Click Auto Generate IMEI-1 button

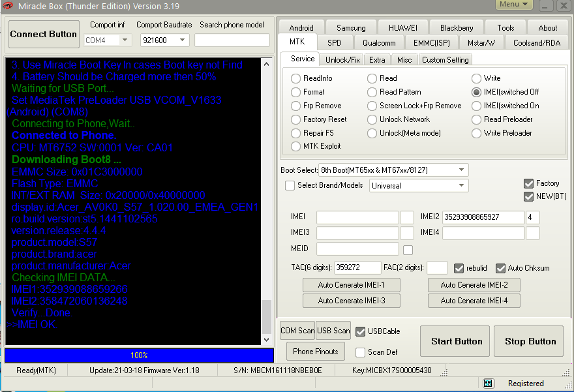(x=352, y=285)
